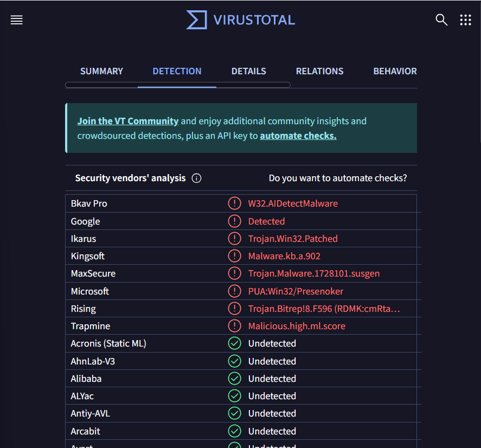Click the alert icon in Kingsoft row

click(x=234, y=256)
